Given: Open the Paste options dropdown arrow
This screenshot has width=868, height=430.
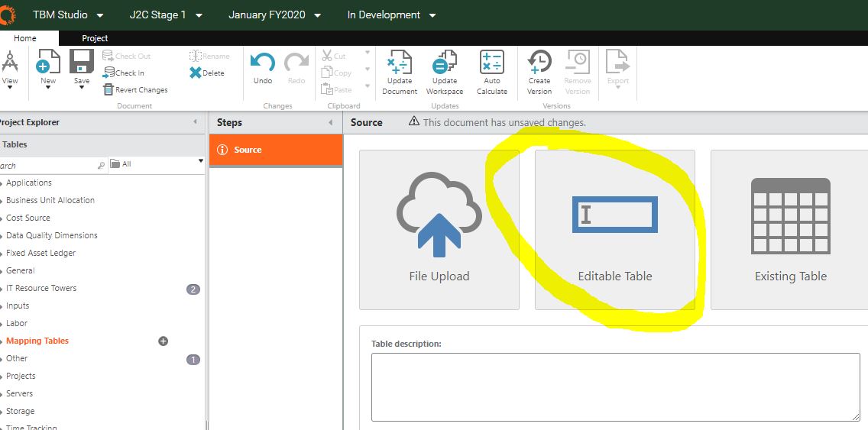Looking at the screenshot, I should (x=367, y=86).
